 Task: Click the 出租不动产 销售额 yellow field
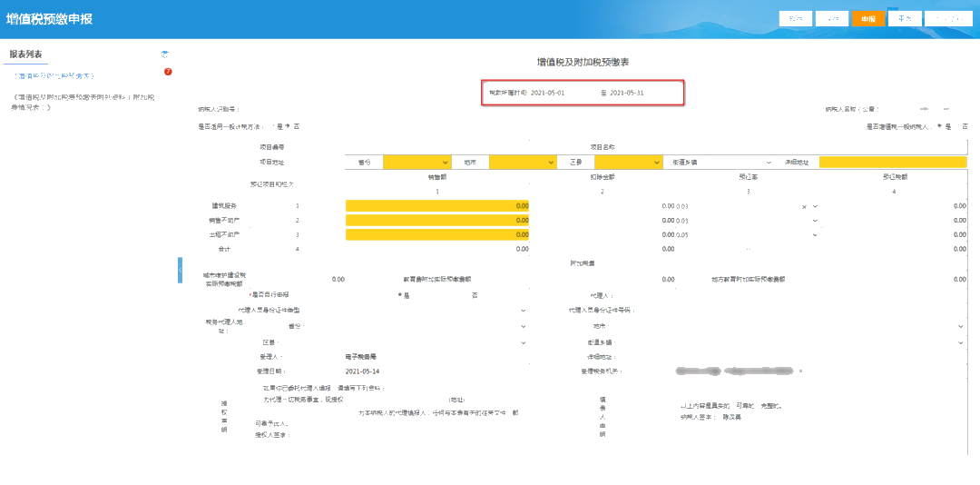pyautogui.click(x=436, y=234)
